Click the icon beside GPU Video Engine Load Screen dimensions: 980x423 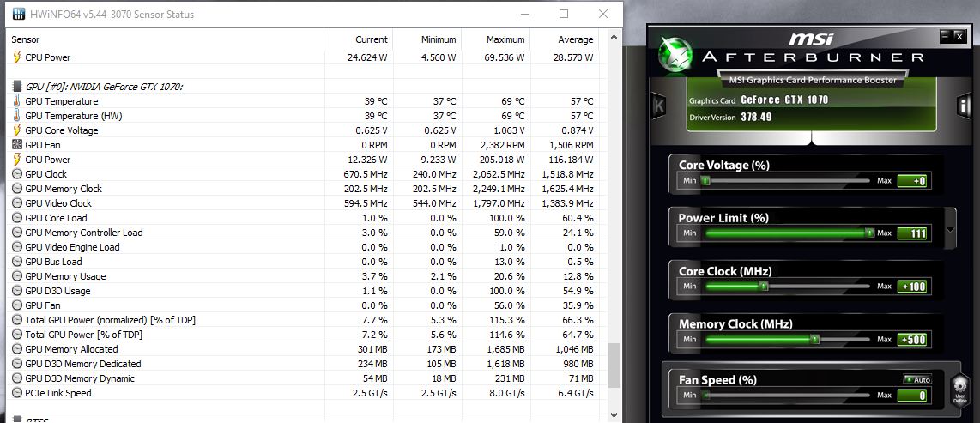(x=17, y=247)
